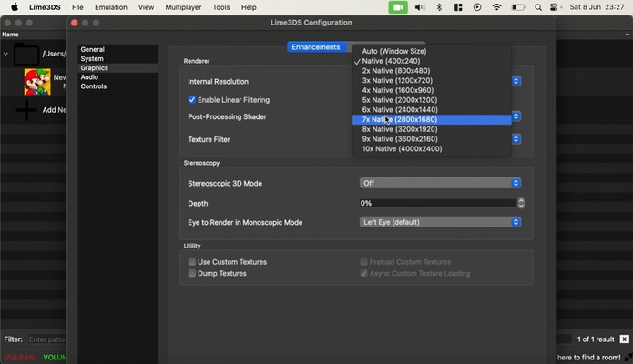
Task: Disable the Enable Linear Filtering checkbox
Action: [192, 100]
